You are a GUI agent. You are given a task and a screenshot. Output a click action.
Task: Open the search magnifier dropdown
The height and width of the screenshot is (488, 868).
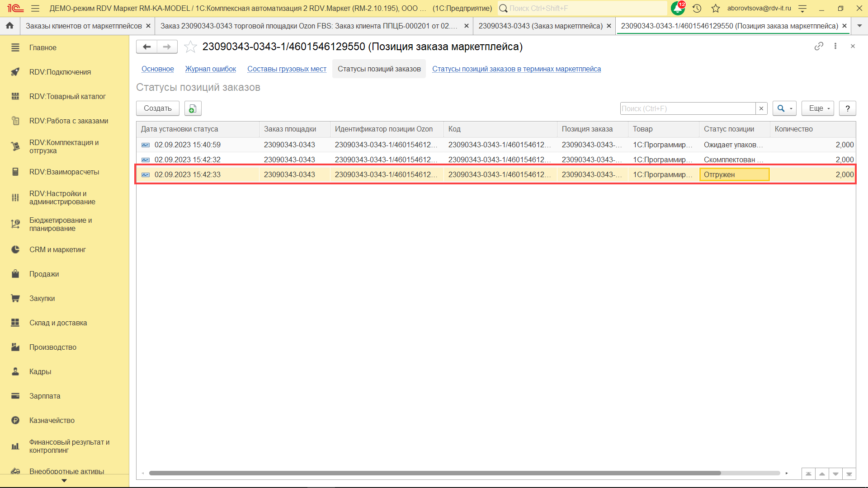(784, 108)
